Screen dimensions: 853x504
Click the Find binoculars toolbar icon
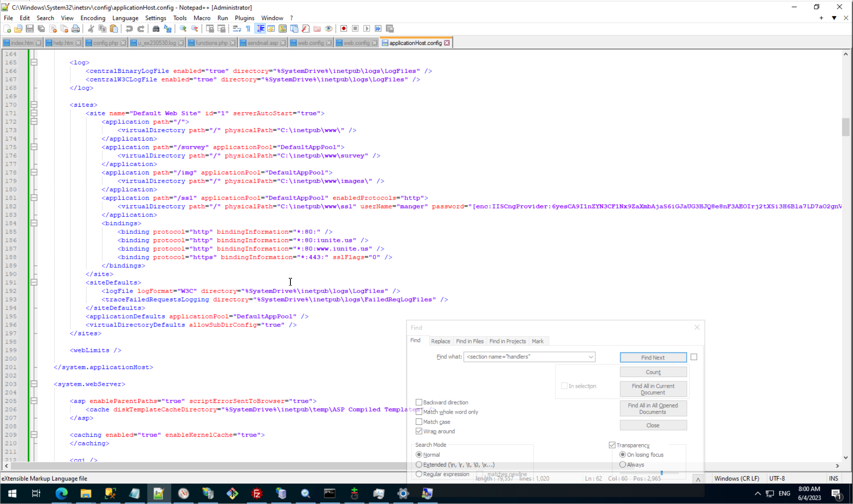click(156, 29)
